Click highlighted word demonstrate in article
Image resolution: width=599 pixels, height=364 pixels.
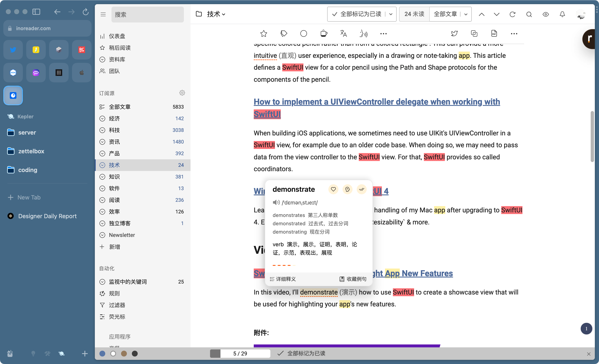click(x=319, y=292)
